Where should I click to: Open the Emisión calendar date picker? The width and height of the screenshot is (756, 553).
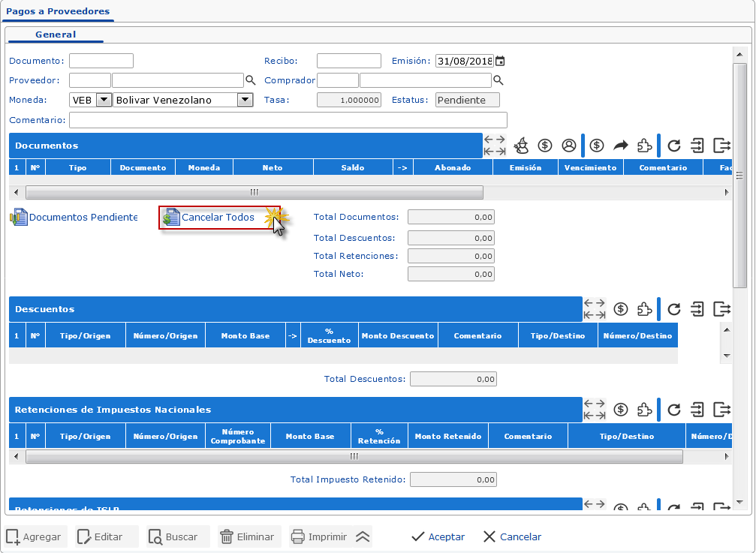pyautogui.click(x=500, y=62)
